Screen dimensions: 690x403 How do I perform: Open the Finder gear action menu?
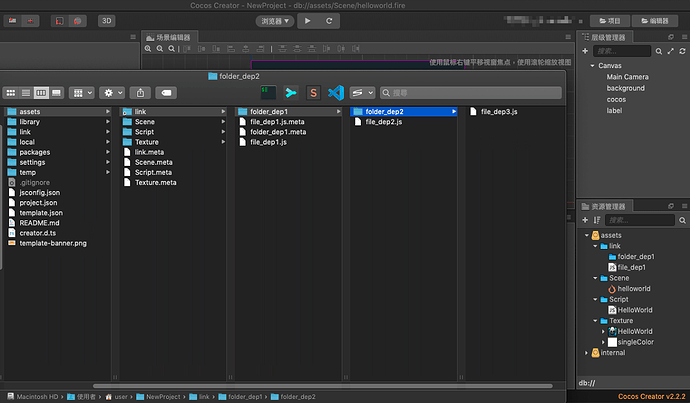pyautogui.click(x=112, y=93)
